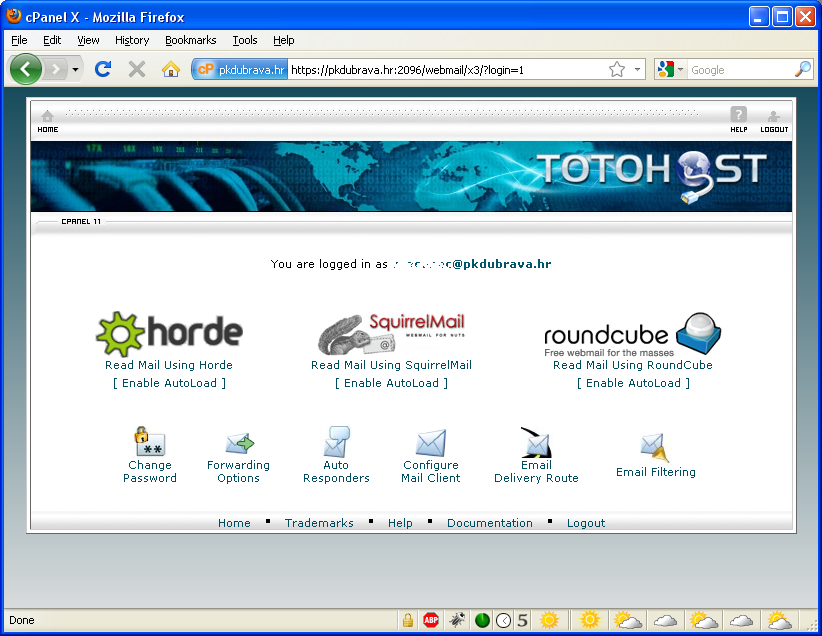Click the Logout link in footer
The image size is (822, 636).
[x=586, y=523]
